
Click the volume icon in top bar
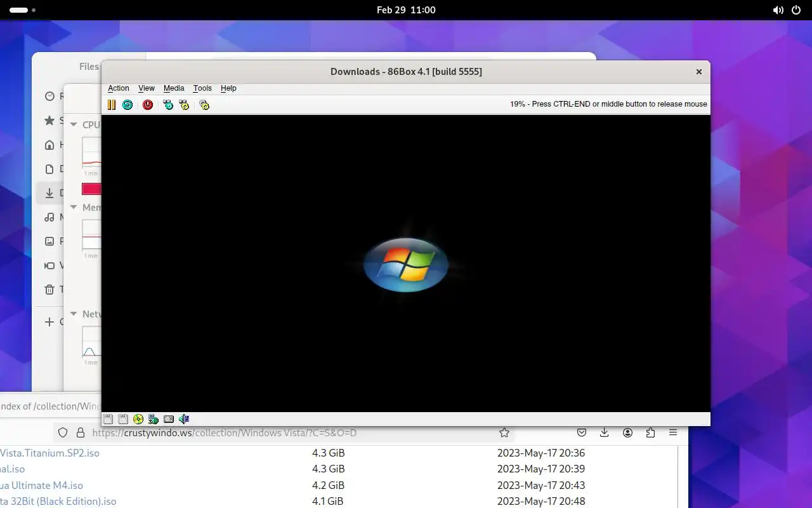click(778, 10)
